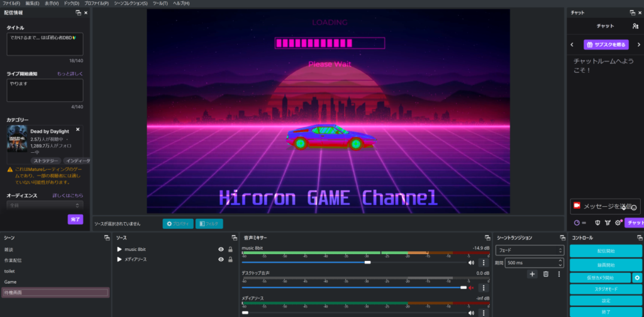Select the Game scene

pos(11,282)
